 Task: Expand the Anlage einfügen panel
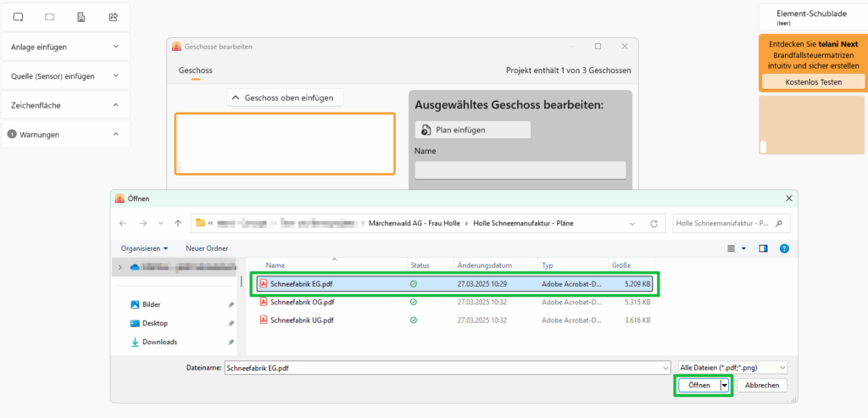tap(65, 47)
